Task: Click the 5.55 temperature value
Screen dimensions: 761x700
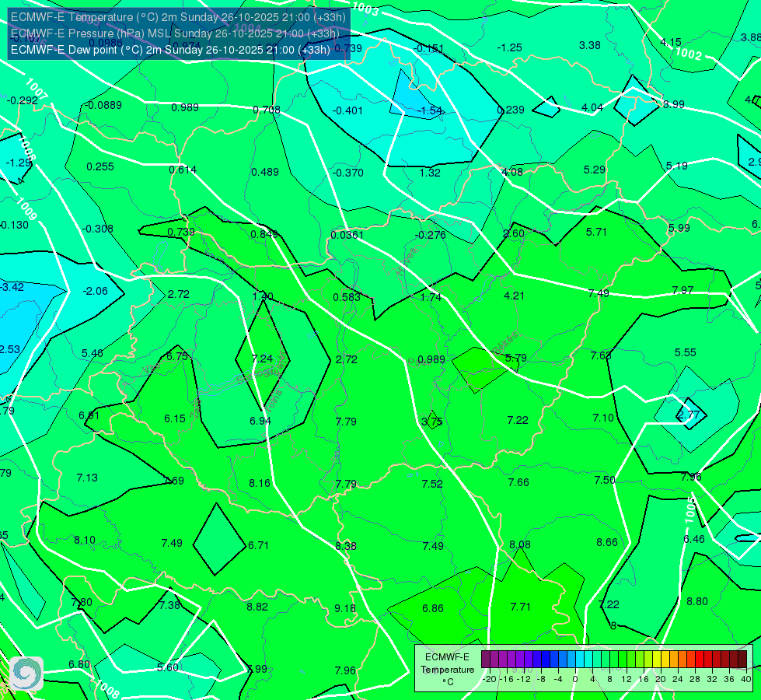Action: tap(686, 352)
